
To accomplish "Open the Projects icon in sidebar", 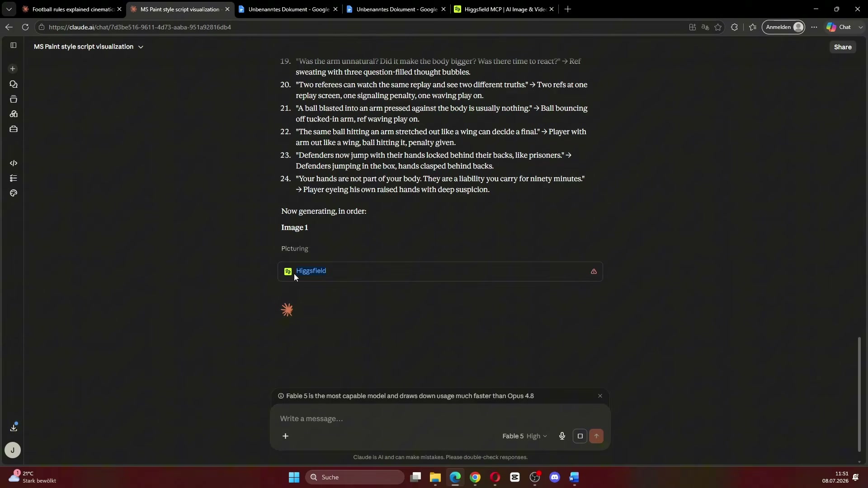I will [13, 99].
